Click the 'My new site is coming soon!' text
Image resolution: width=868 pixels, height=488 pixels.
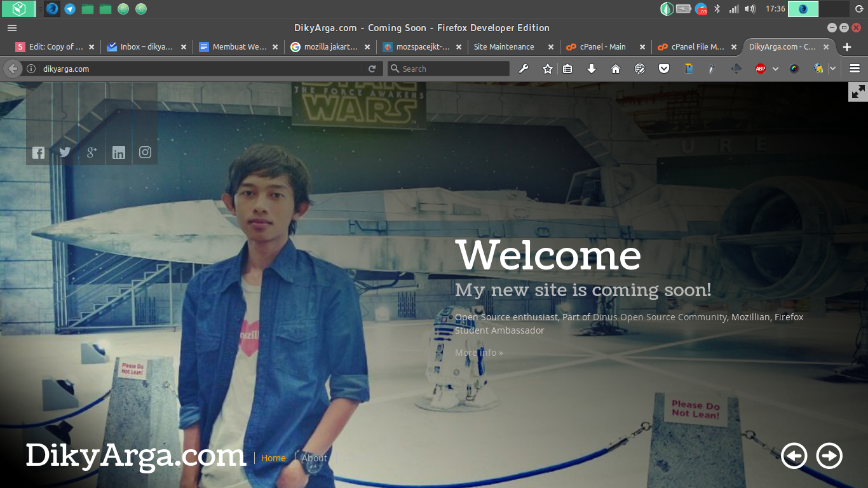click(x=583, y=290)
